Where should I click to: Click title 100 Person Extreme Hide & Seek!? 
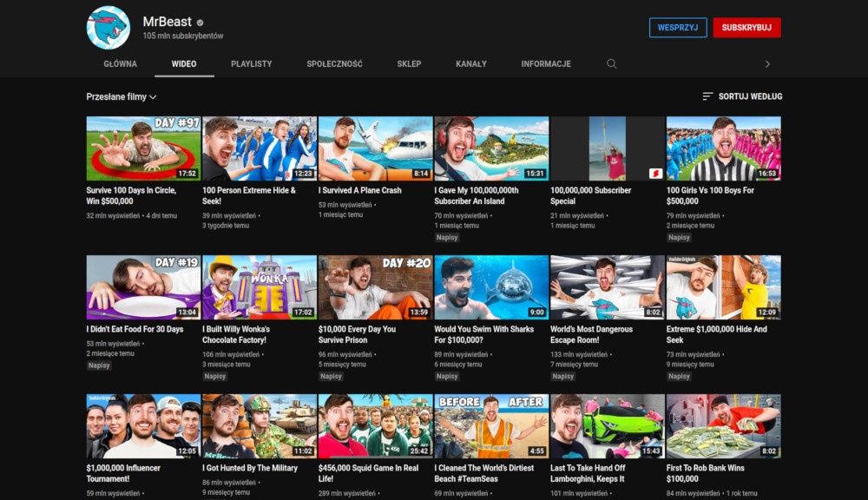[249, 195]
